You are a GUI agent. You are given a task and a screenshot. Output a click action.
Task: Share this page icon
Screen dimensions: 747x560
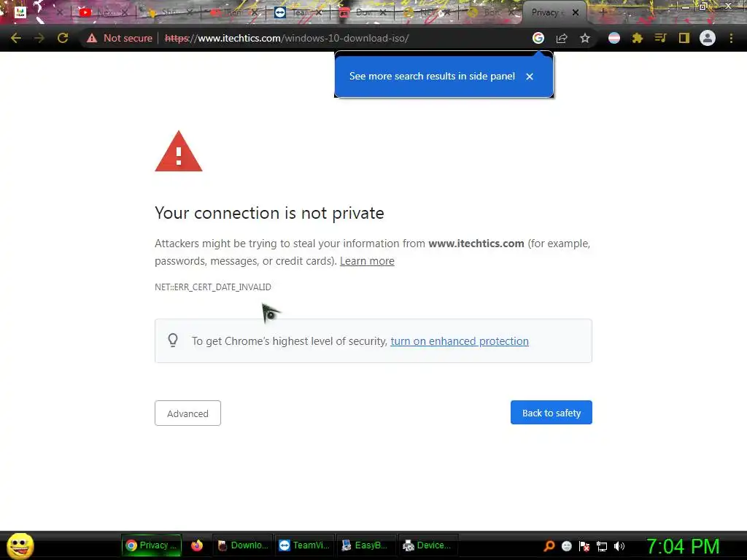[562, 38]
